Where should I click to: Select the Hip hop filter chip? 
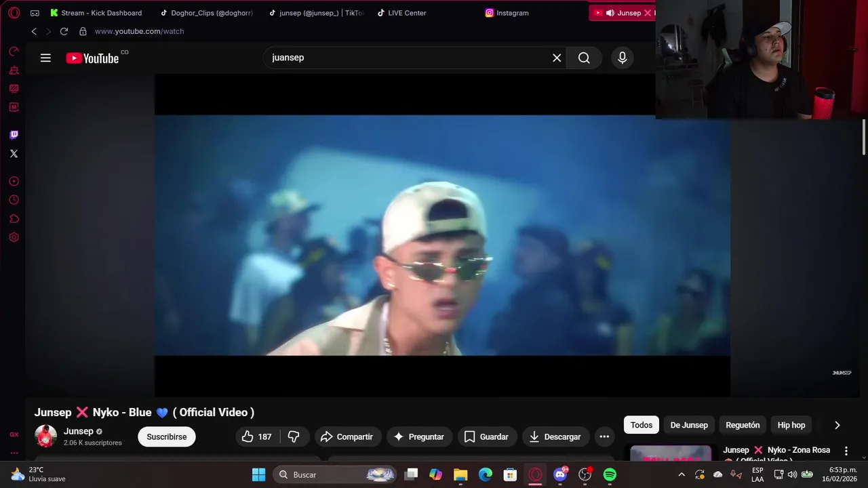tap(791, 425)
